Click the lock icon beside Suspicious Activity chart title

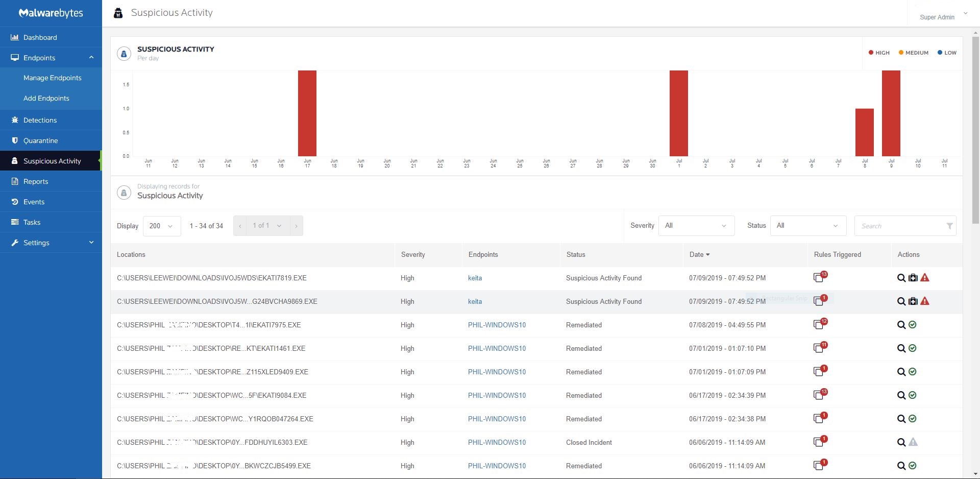(124, 54)
